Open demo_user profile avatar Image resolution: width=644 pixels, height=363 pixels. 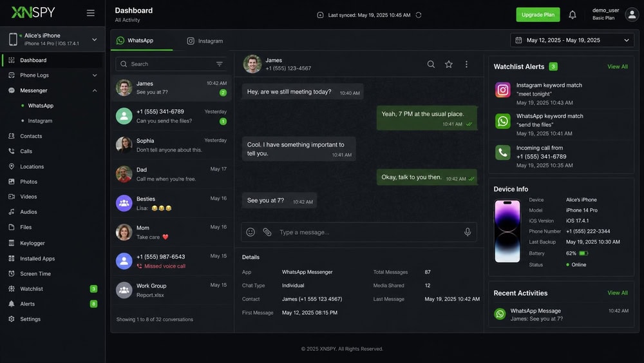(632, 15)
